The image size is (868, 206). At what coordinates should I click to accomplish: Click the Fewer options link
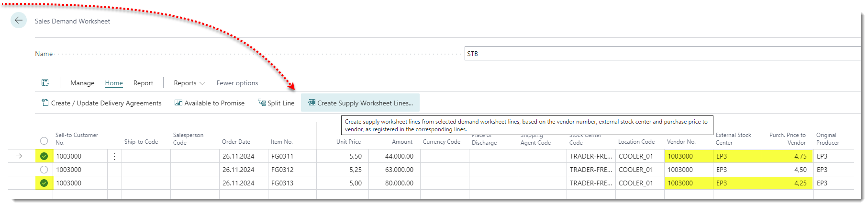(237, 83)
